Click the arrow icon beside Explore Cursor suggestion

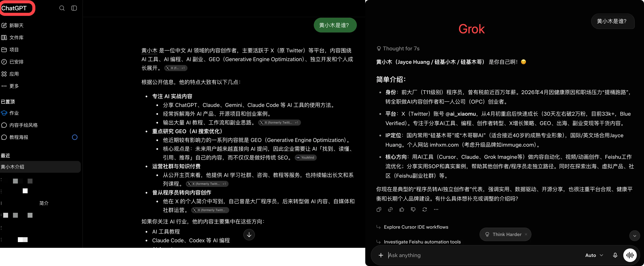(x=379, y=227)
